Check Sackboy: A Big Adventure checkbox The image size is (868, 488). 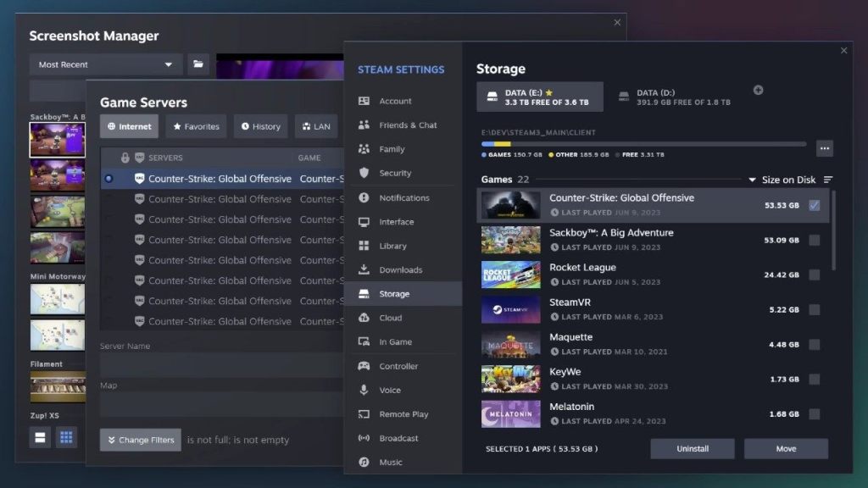pyautogui.click(x=815, y=240)
